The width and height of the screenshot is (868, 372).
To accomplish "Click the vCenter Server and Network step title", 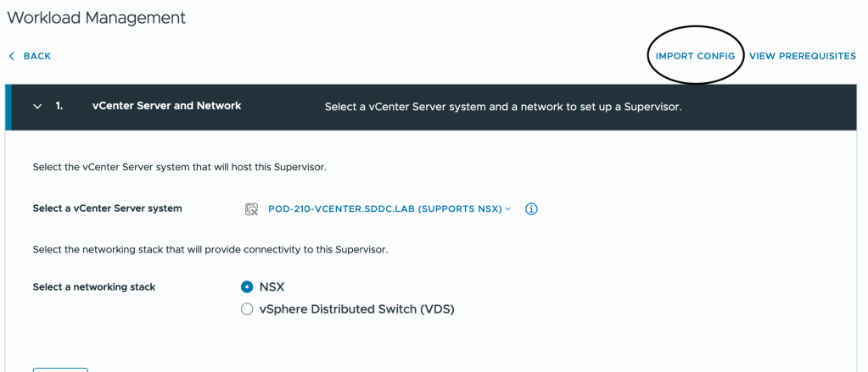I will (166, 106).
